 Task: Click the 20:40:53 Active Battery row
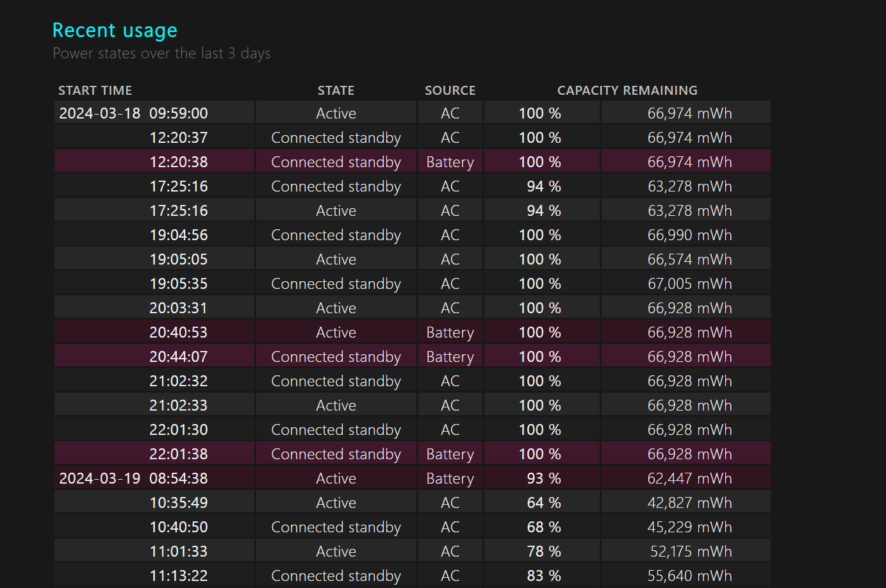(x=413, y=332)
